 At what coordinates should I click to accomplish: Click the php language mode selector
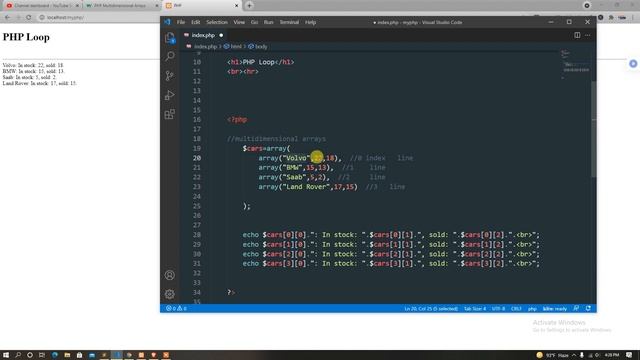[x=532, y=309]
